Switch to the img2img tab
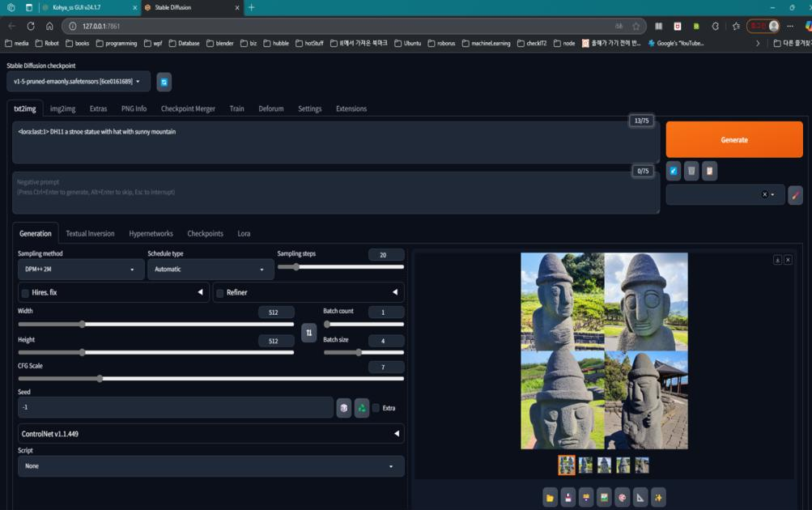The image size is (812, 510). (62, 108)
